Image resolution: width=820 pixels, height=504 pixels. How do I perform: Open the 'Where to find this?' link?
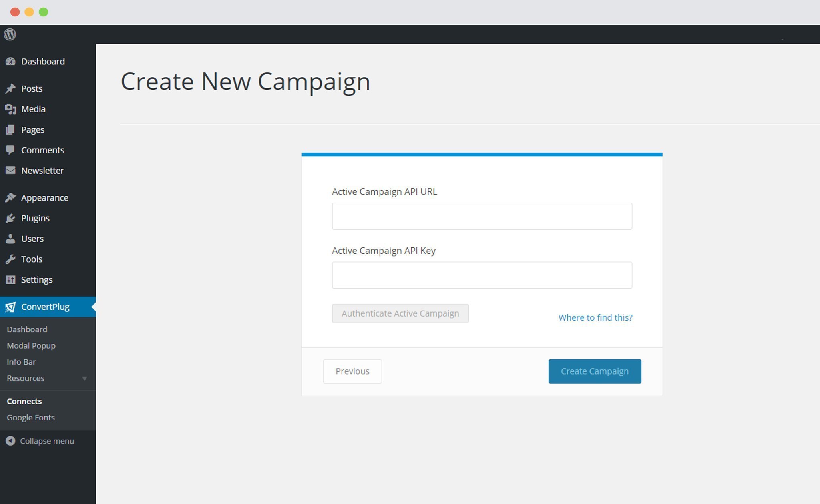[595, 317]
